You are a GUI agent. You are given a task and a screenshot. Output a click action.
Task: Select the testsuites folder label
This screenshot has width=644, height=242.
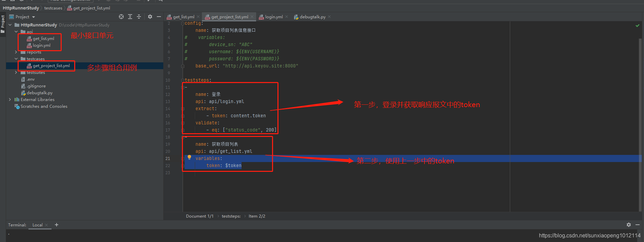[36, 73]
